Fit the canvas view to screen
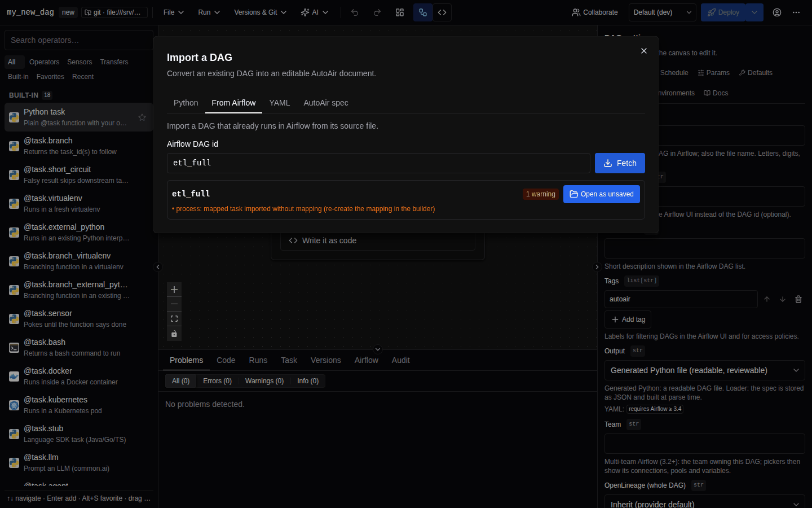Screen dimensions: 812x508 (x=174, y=319)
